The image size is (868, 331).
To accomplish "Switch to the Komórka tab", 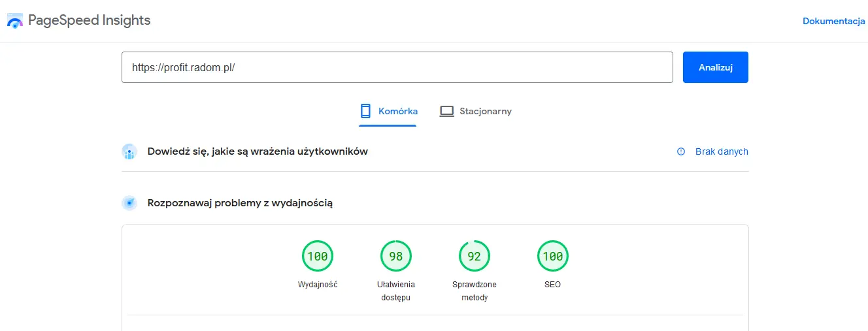I will (397, 111).
